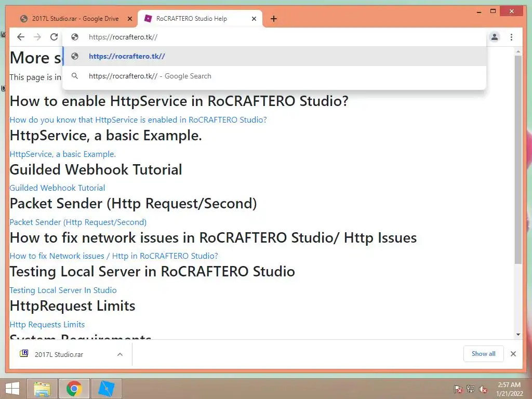Screen dimensions: 532x399
Task: Open Roblox Studio icon in taskbar
Action: (106, 389)
